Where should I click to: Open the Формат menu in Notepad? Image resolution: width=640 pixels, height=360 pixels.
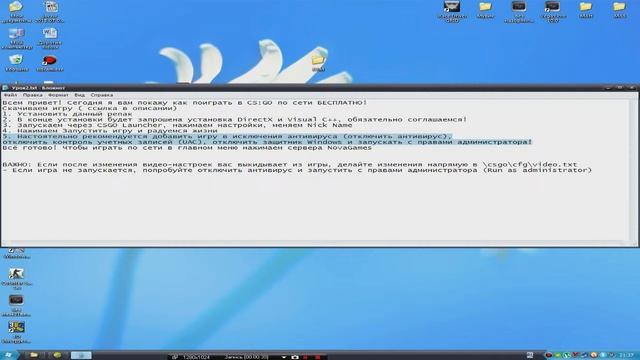tap(58, 95)
